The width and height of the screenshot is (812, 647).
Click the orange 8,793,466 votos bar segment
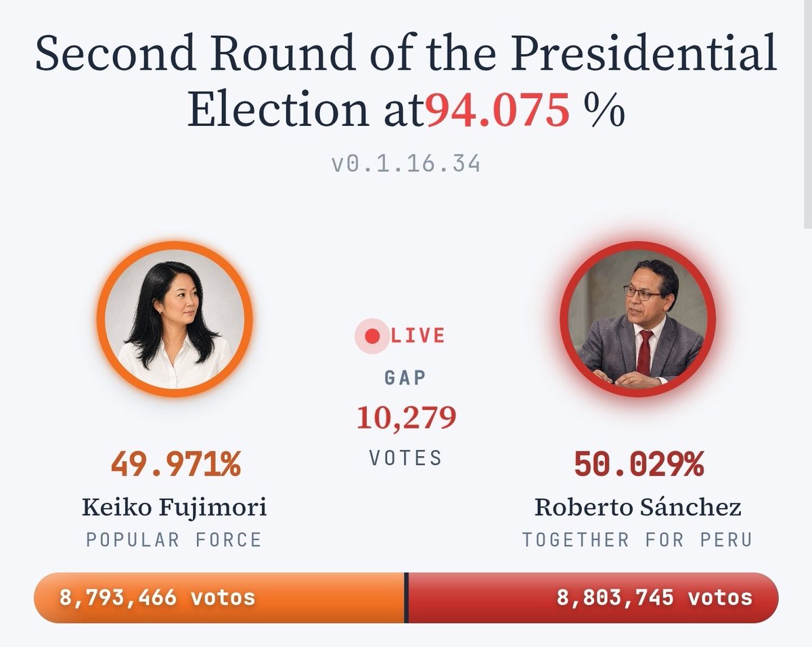219,598
